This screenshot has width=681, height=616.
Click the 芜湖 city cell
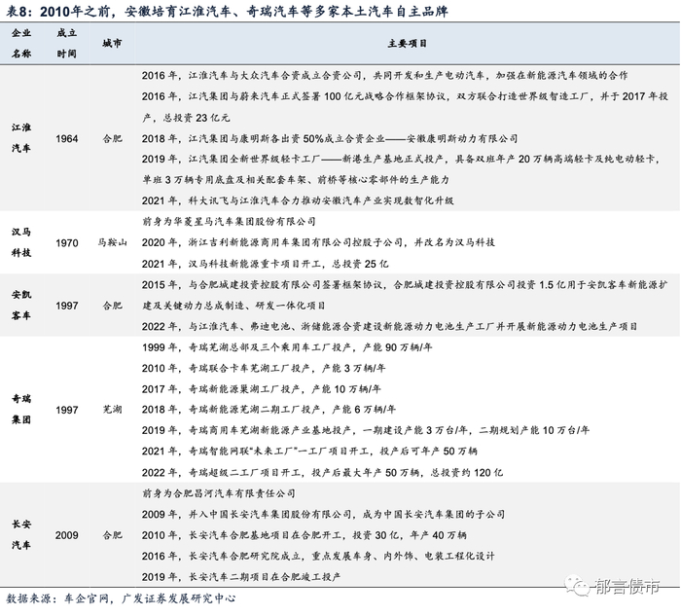pyautogui.click(x=112, y=410)
